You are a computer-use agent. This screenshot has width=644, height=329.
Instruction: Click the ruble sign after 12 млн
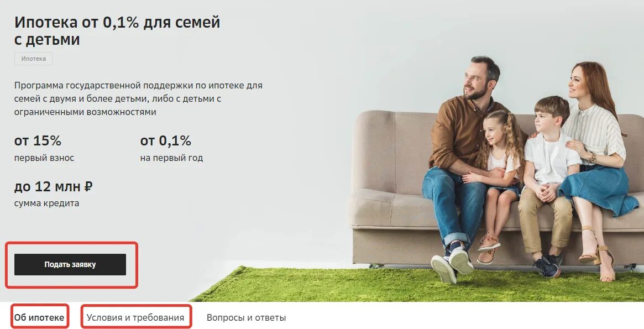[88, 186]
